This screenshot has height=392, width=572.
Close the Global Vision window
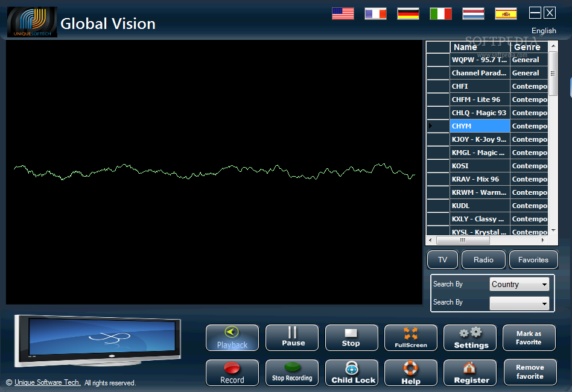[550, 13]
